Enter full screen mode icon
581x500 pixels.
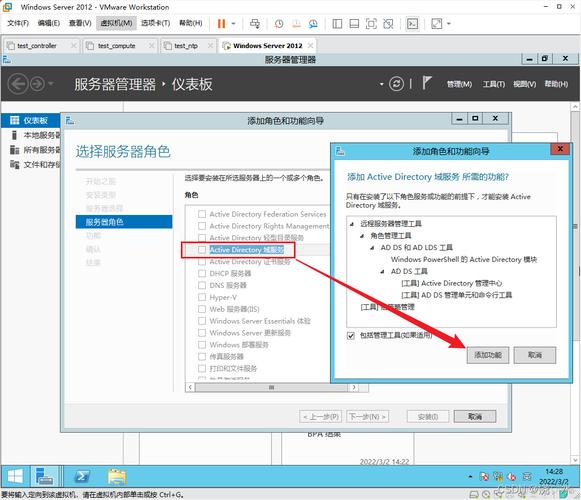(x=371, y=24)
